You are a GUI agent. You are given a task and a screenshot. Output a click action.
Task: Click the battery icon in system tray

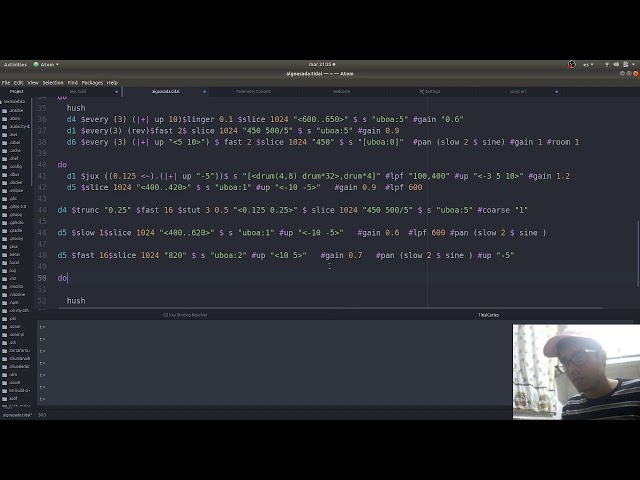click(625, 64)
